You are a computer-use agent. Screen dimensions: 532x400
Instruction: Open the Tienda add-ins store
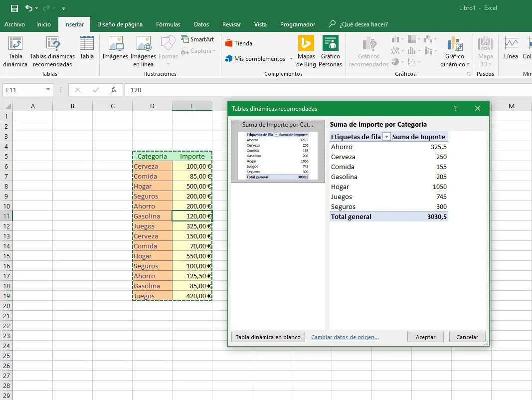click(239, 43)
